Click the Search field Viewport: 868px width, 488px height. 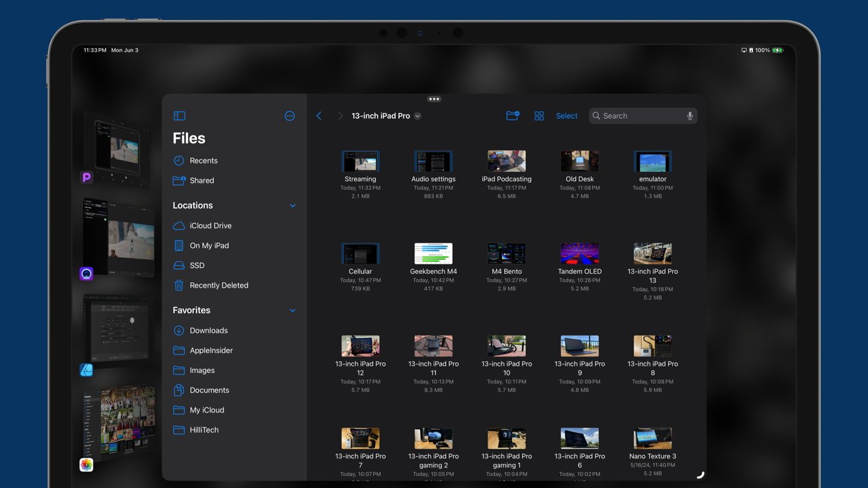[643, 116]
